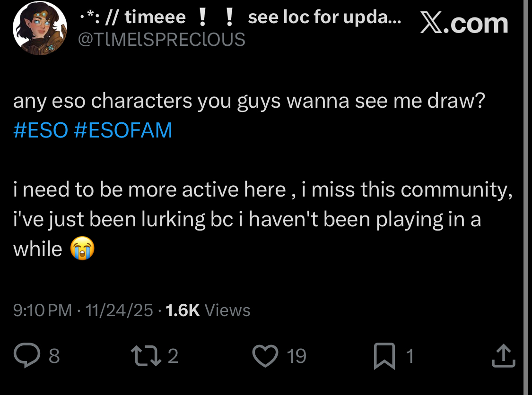Open the @TIMEISPRECIOUS handle
This screenshot has width=532, height=395.
161,40
